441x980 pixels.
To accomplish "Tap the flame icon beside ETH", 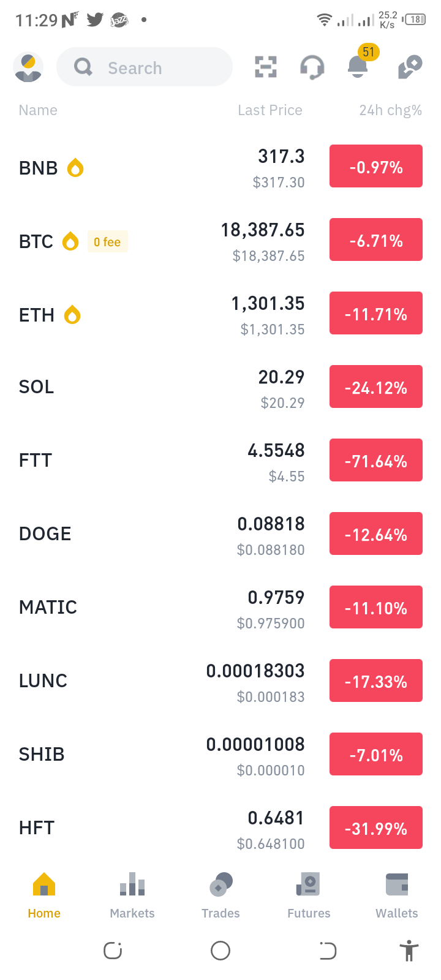I will click(72, 314).
